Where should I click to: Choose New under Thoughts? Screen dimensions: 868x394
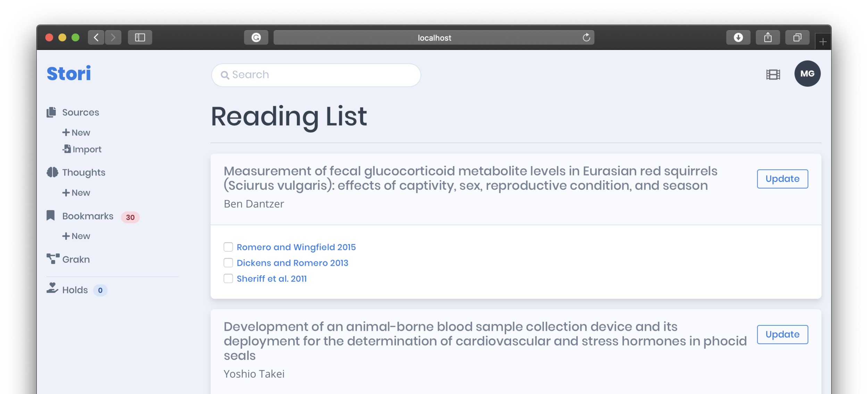tap(76, 192)
